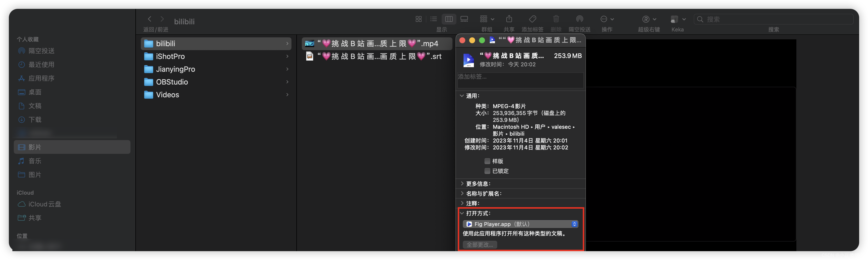The image size is (868, 260).
Task: Select the bilibili folder
Action: [x=216, y=44]
